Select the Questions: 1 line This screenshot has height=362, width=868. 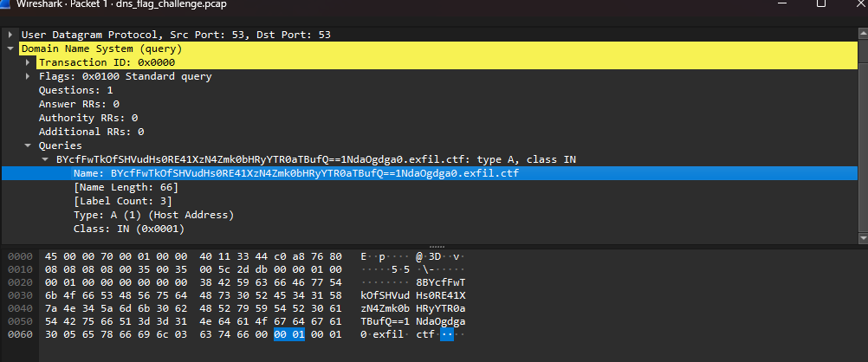pos(75,90)
